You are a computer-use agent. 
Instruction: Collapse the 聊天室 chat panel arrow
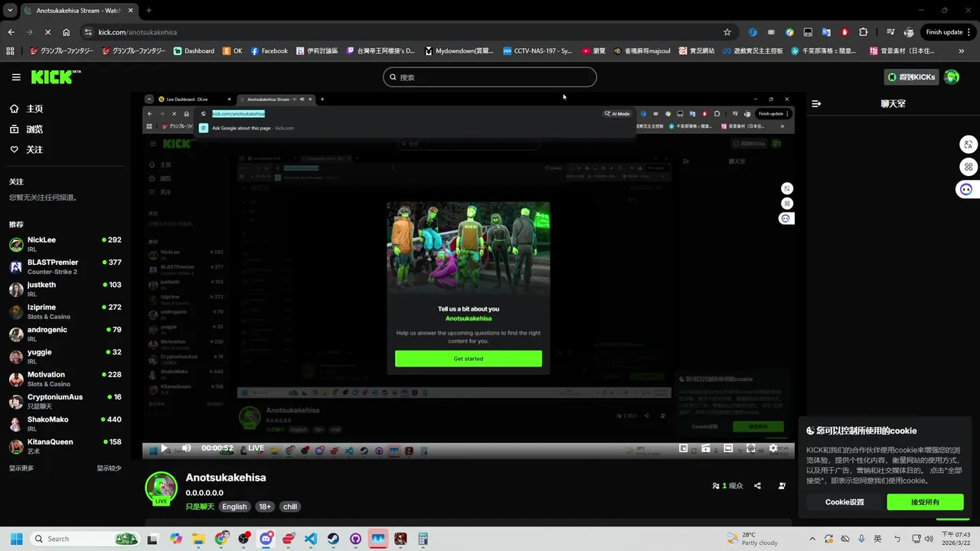(816, 103)
